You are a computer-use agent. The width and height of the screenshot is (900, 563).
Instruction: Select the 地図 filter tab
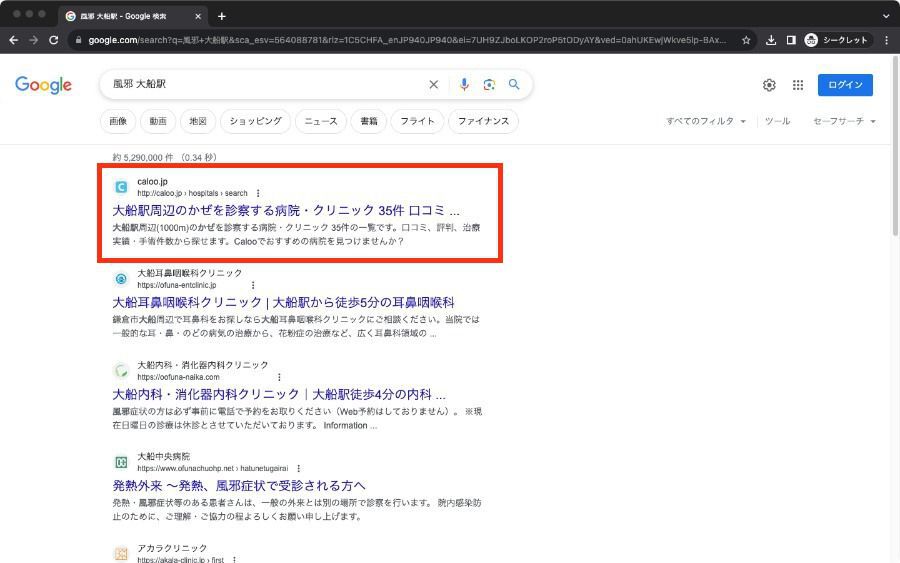(x=198, y=121)
